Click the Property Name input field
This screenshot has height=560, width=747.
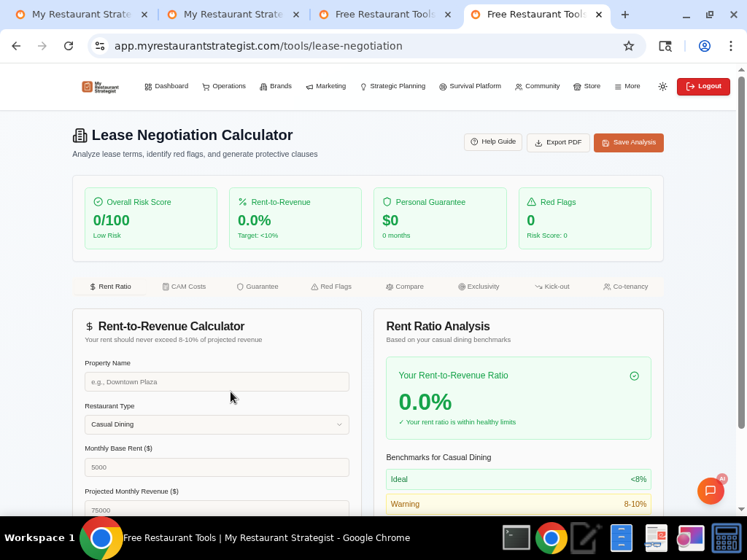217,381
